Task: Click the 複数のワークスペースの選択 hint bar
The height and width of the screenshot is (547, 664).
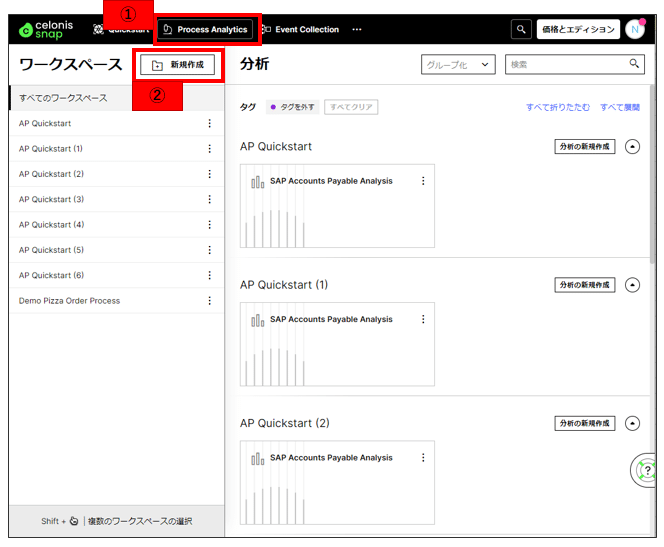Action: [x=116, y=521]
